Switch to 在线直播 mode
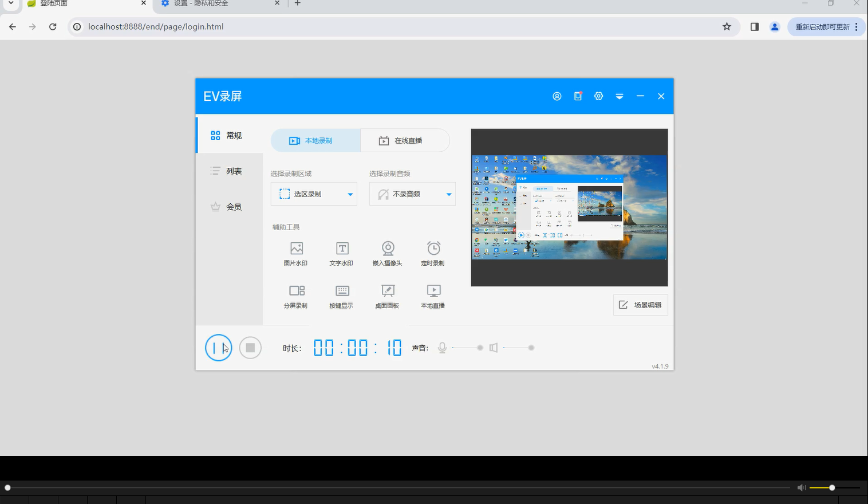 click(405, 140)
